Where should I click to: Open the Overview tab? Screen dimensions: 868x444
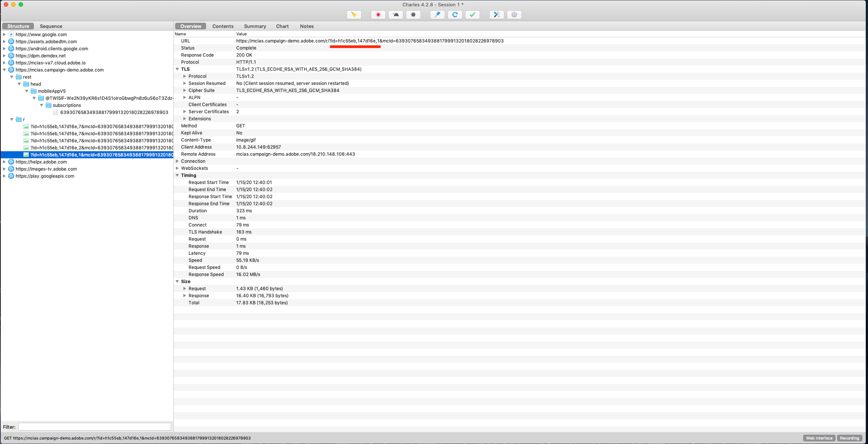190,26
